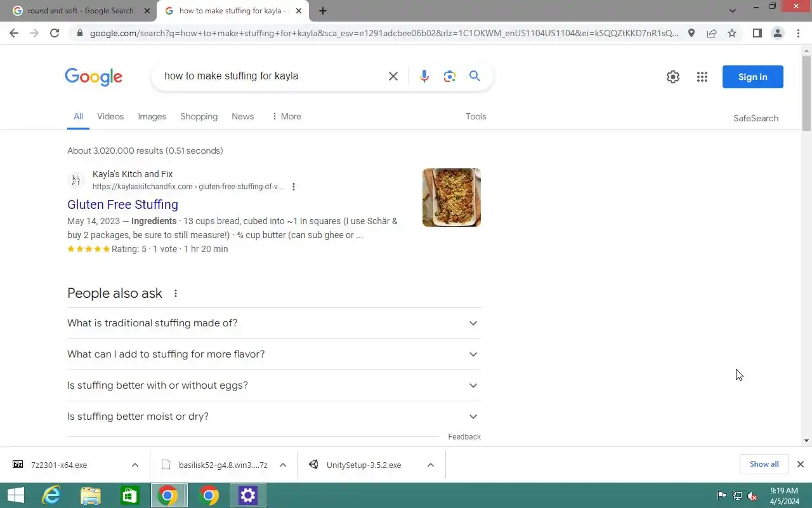Submit search with the magnifying glass icon

click(x=475, y=76)
